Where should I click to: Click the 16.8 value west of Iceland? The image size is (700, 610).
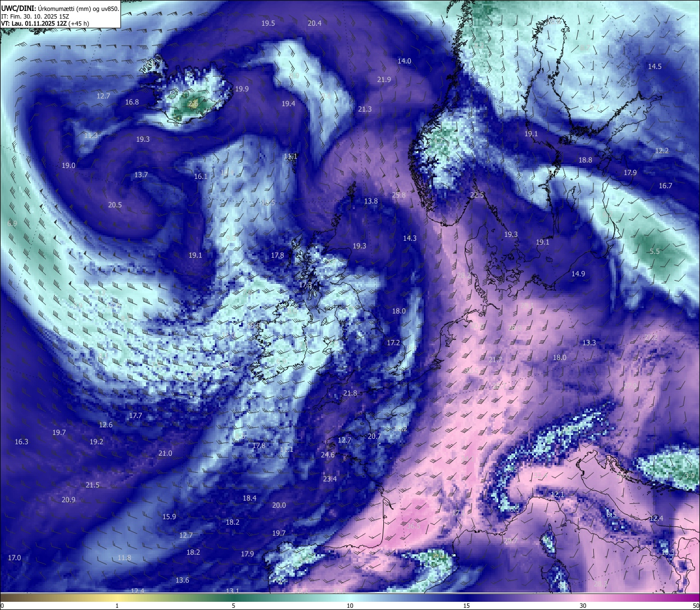click(132, 102)
